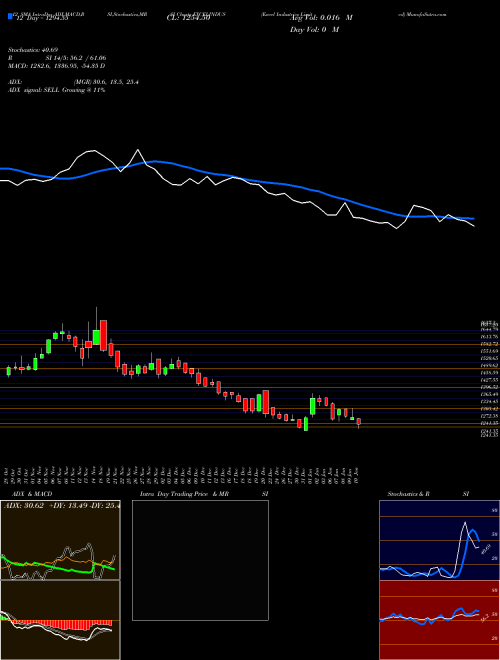
Task: Click the '(MGR) 30.6, 13.5, 25.4' ADX values
Action: click(106, 82)
